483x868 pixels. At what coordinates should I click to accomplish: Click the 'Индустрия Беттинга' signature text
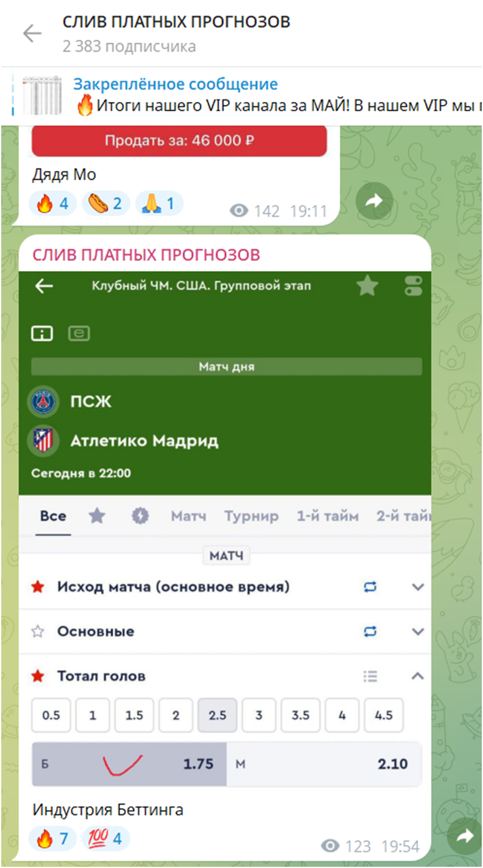click(108, 810)
